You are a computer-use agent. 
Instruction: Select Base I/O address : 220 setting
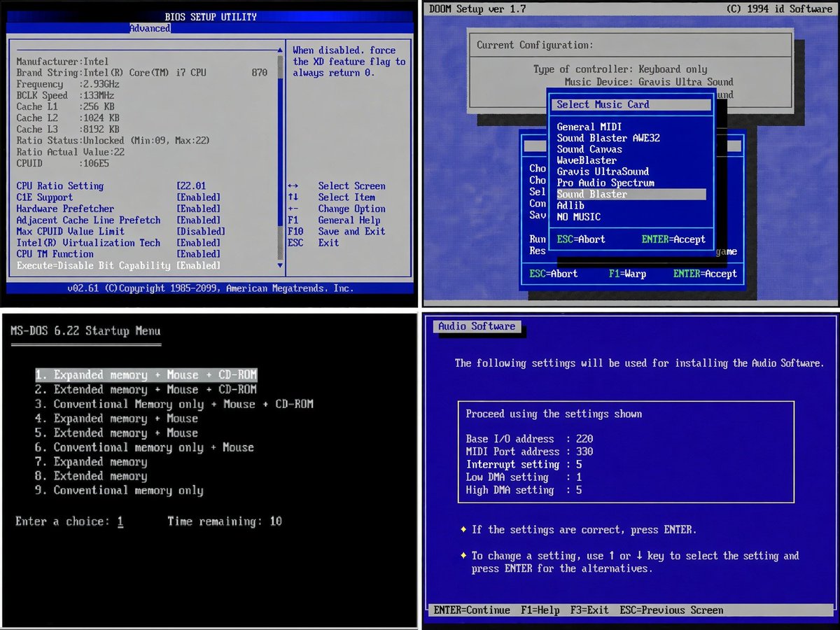529,439
